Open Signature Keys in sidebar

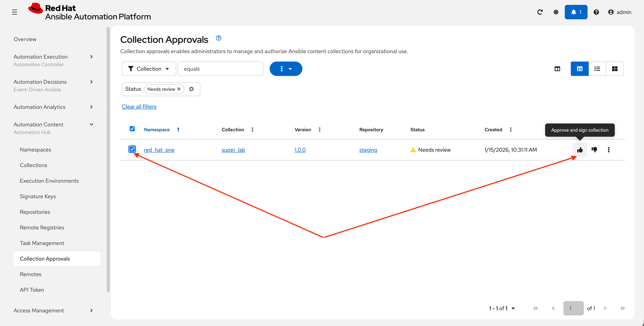[38, 196]
